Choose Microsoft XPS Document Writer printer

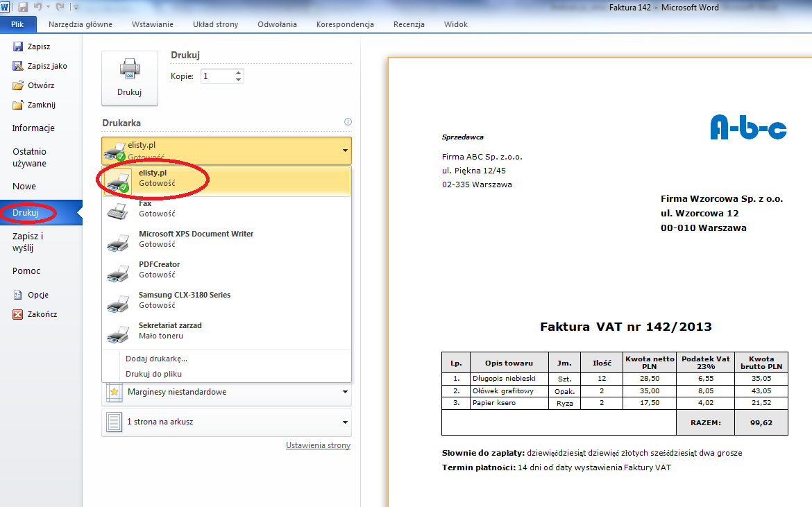click(227, 242)
